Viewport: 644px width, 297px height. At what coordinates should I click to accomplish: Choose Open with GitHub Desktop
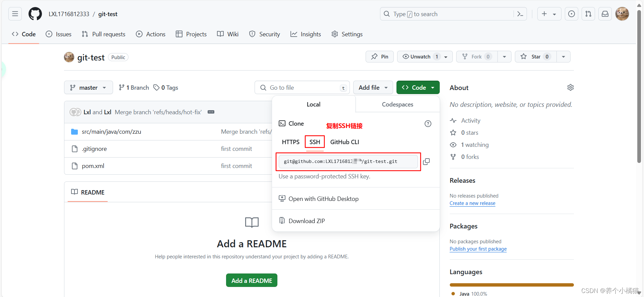point(319,199)
